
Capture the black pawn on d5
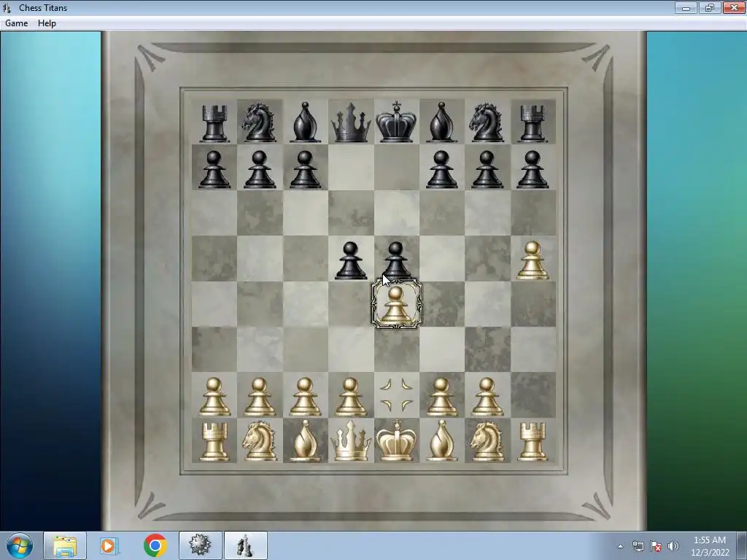click(x=351, y=260)
